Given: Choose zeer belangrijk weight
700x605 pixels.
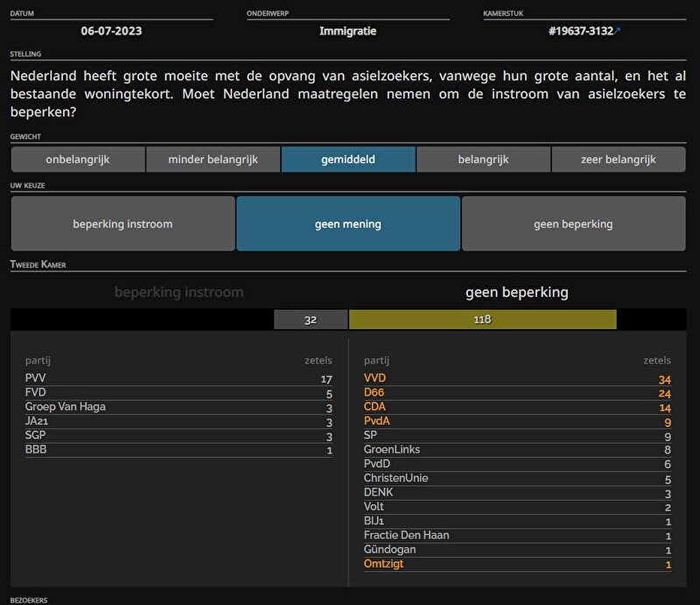Looking at the screenshot, I should point(619,159).
